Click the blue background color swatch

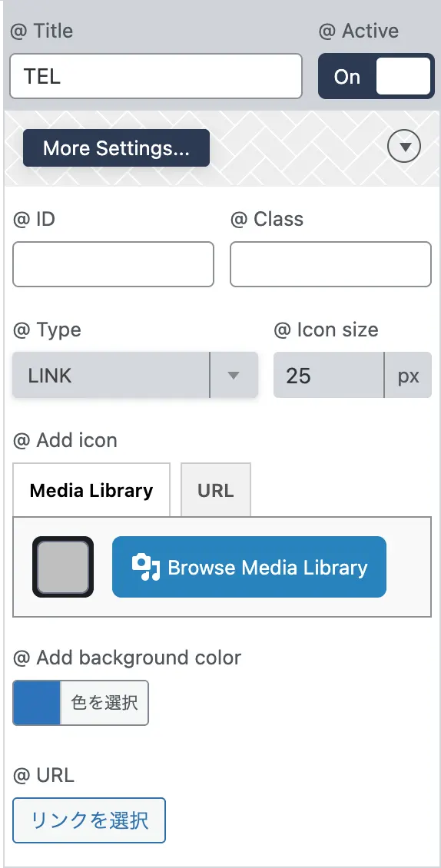[x=37, y=703]
